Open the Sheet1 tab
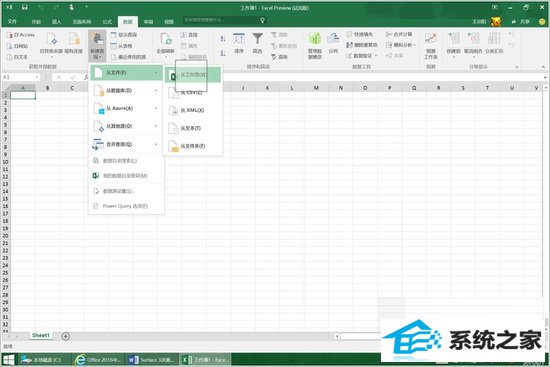This screenshot has height=367, width=550. 41,335
